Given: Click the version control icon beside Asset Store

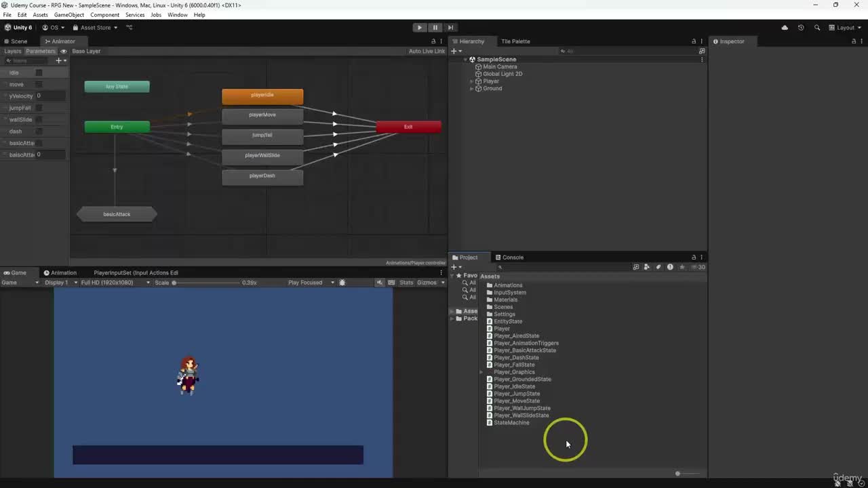Looking at the screenshot, I should click(130, 28).
